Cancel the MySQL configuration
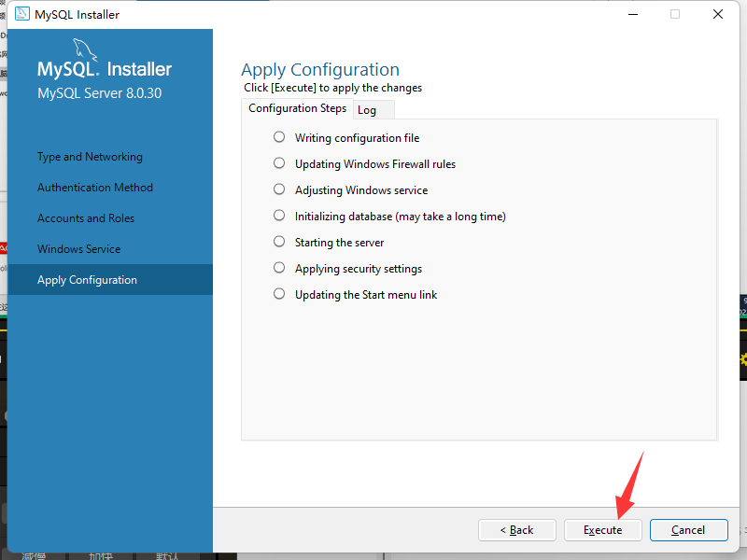 click(688, 530)
